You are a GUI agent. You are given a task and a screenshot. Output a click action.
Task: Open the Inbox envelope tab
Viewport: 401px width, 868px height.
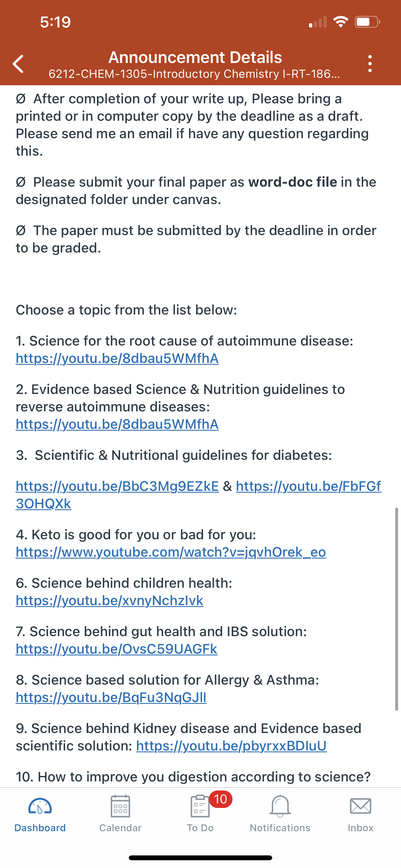pos(361,814)
